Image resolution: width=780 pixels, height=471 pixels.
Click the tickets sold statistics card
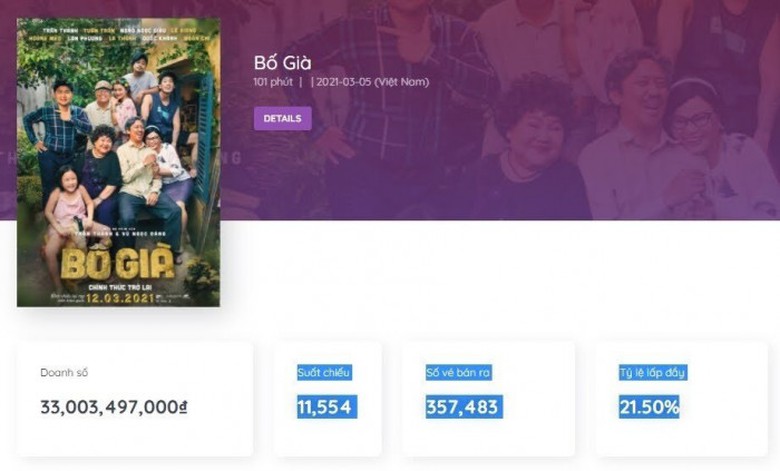pos(489,399)
